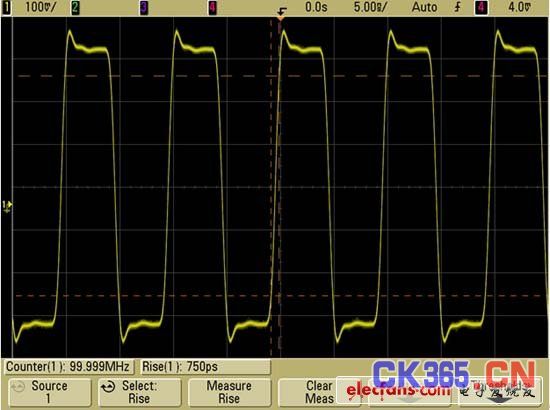Click the 0.0s delay time readout
This screenshot has height=410, width=550.
point(316,7)
